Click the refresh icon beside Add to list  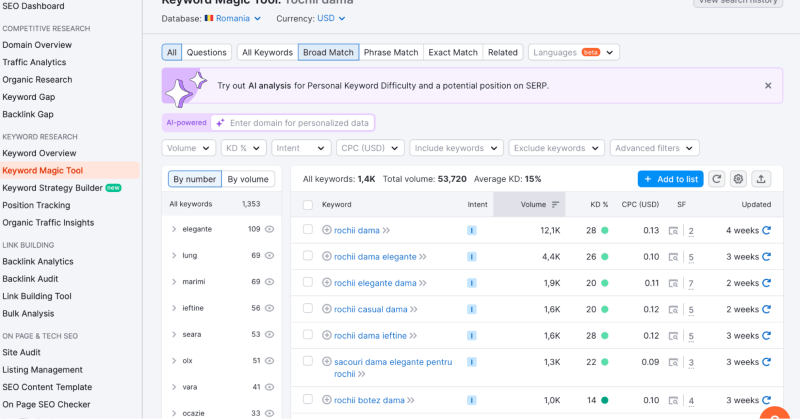click(717, 179)
